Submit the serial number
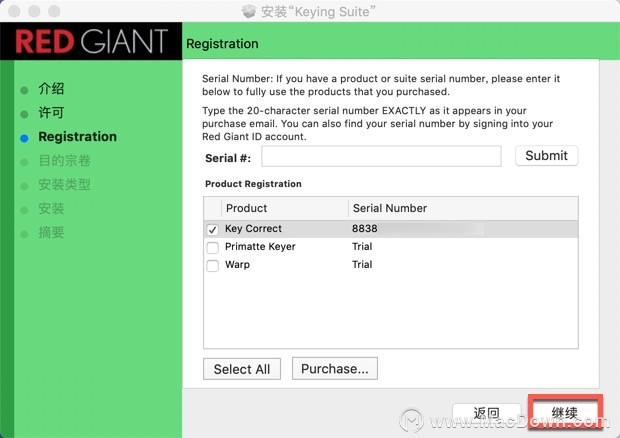Screen dimensions: 620x438 click(546, 156)
